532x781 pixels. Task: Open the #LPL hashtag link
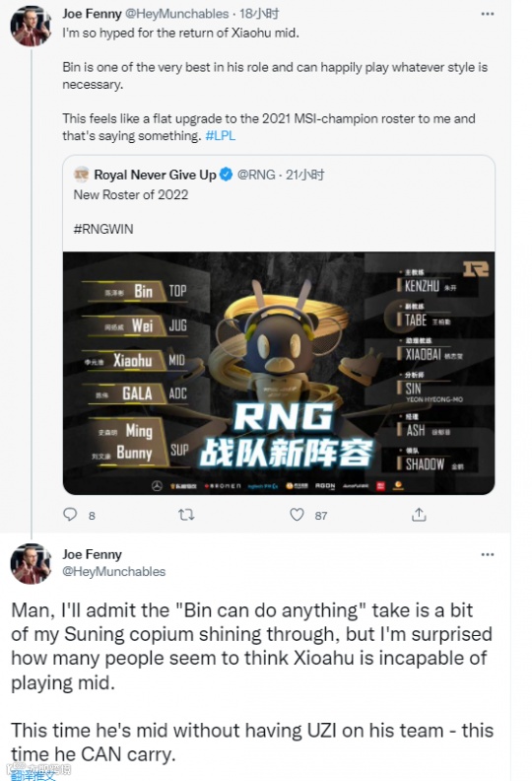point(221,136)
